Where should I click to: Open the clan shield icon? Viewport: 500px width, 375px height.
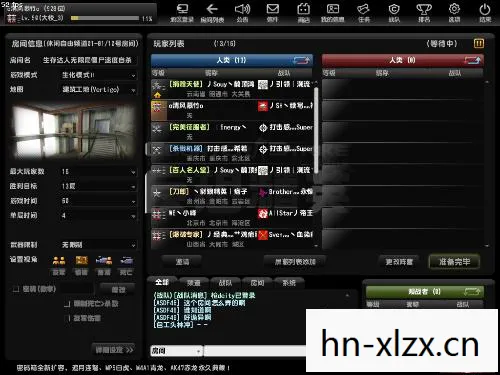[x=394, y=9]
